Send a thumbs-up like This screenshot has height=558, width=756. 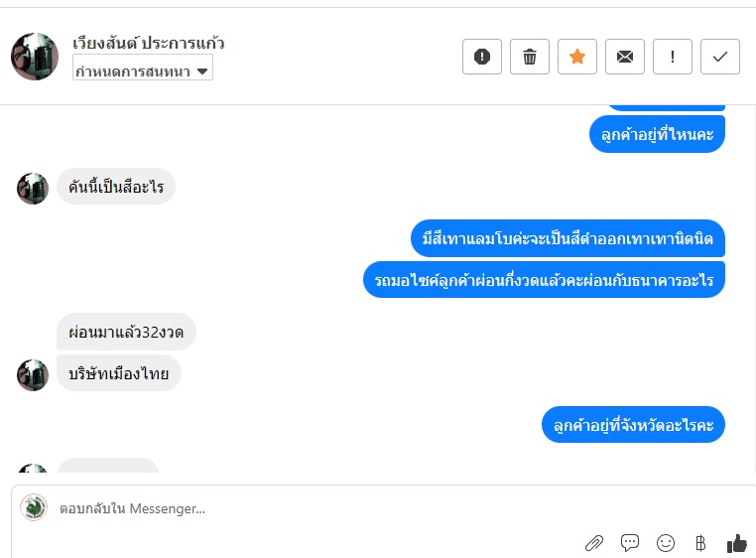point(736,543)
